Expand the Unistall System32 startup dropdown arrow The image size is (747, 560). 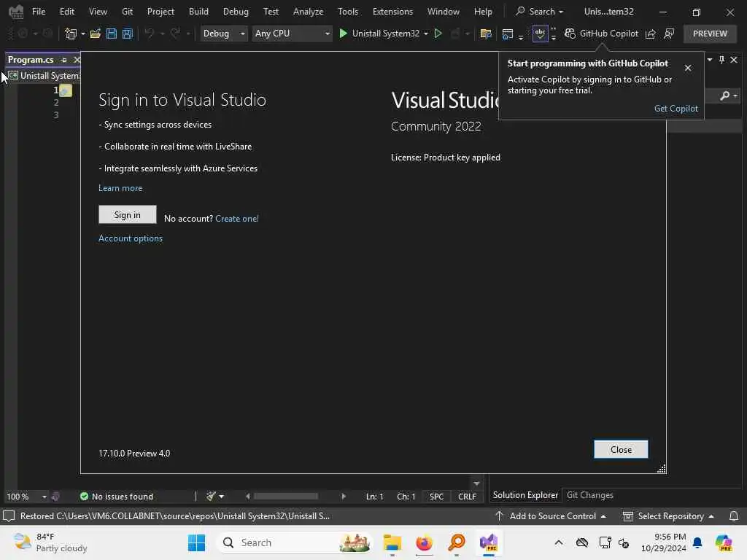tap(426, 34)
